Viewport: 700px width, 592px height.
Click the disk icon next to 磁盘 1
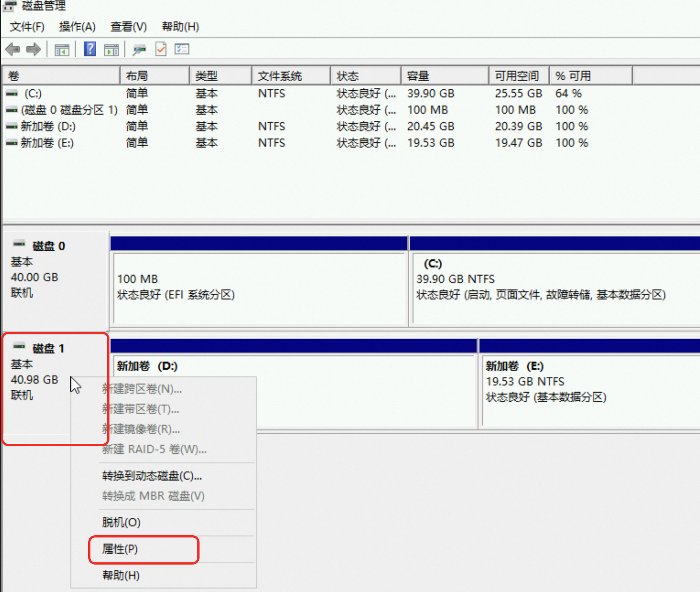tap(19, 346)
